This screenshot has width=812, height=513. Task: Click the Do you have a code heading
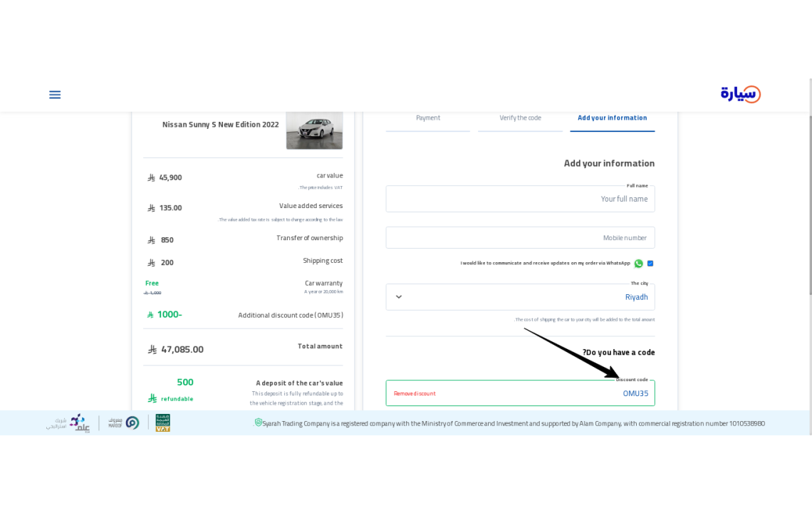619,353
